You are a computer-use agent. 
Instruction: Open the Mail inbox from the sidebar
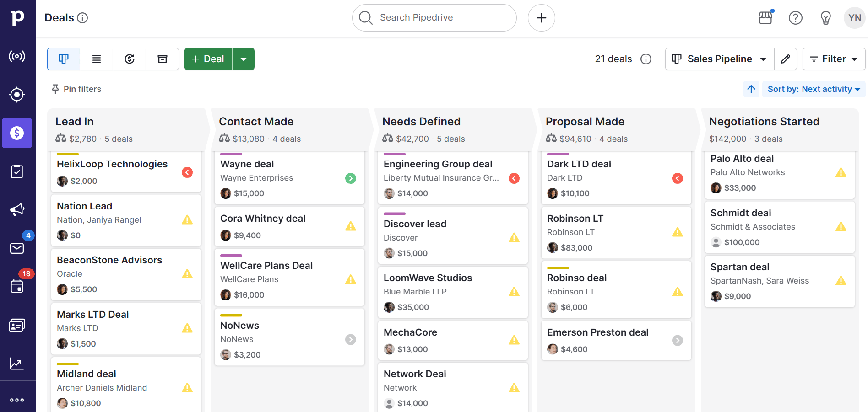17,248
